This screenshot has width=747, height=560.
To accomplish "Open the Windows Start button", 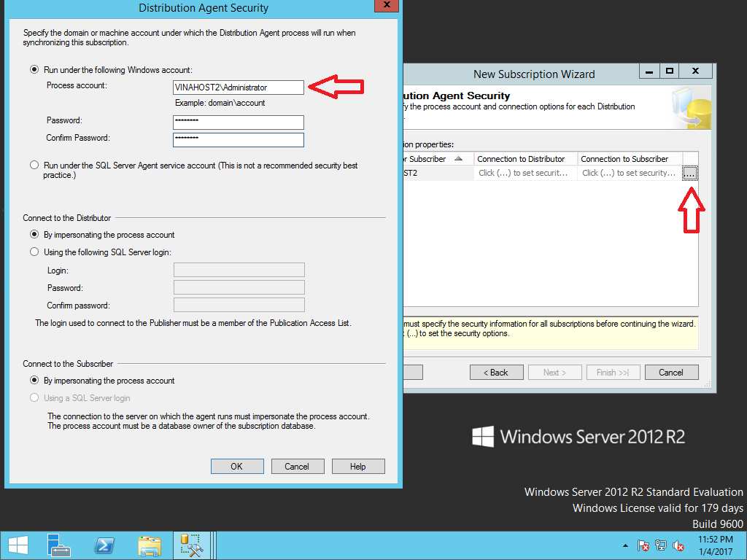I will point(18,545).
